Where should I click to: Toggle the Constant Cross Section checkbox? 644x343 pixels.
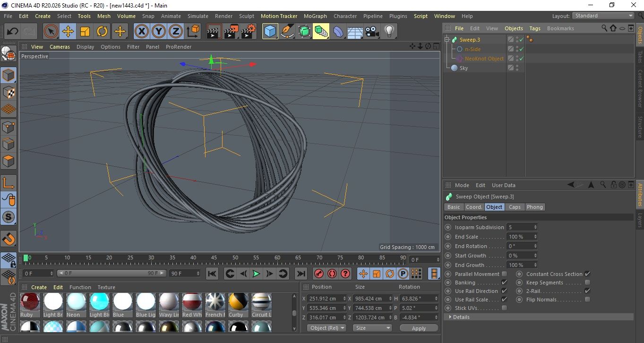[587, 274]
